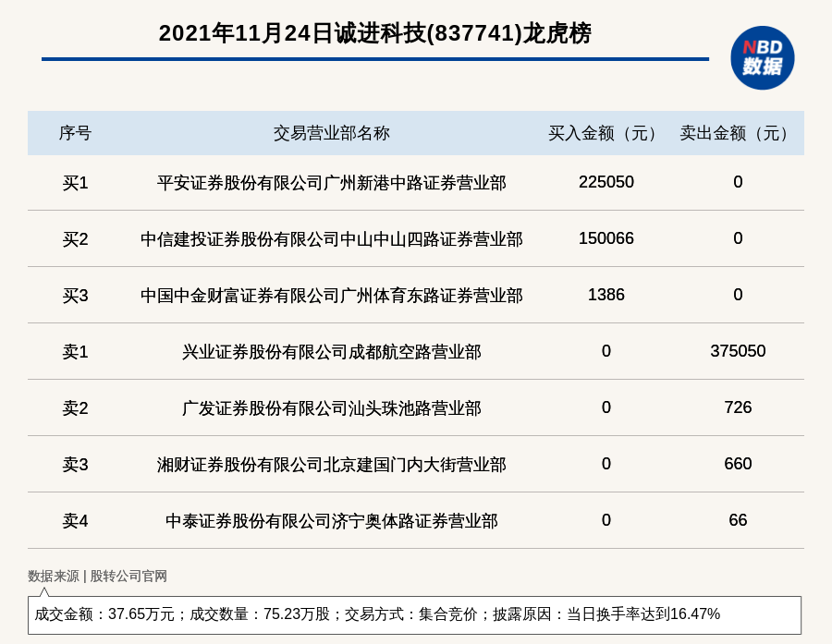The height and width of the screenshot is (644, 832).
Task: Select 中泰证券股份有限公司济宁奥体路证券营业部
Action: point(332,520)
